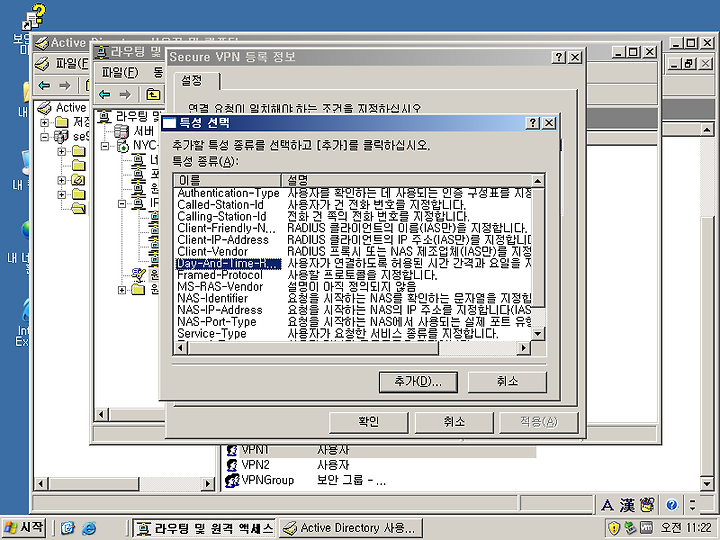Click Active Directory 사용... taskbar button
This screenshot has width=720, height=540.
point(351,528)
